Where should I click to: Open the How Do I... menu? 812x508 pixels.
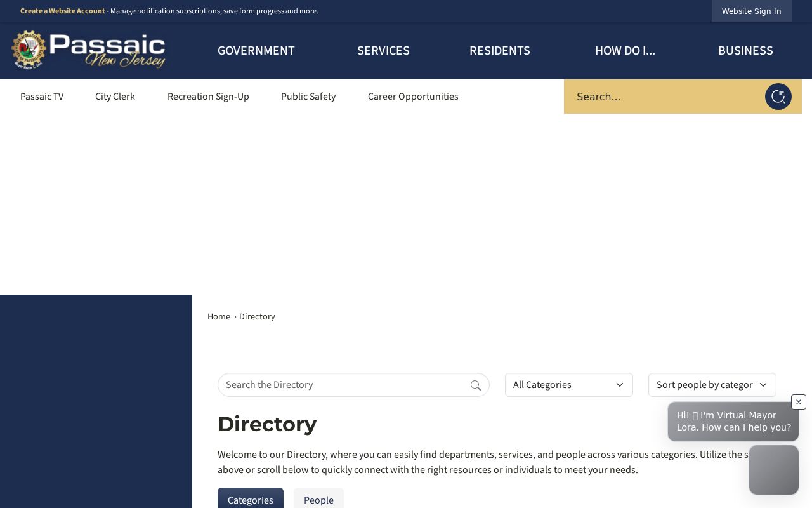tap(625, 51)
